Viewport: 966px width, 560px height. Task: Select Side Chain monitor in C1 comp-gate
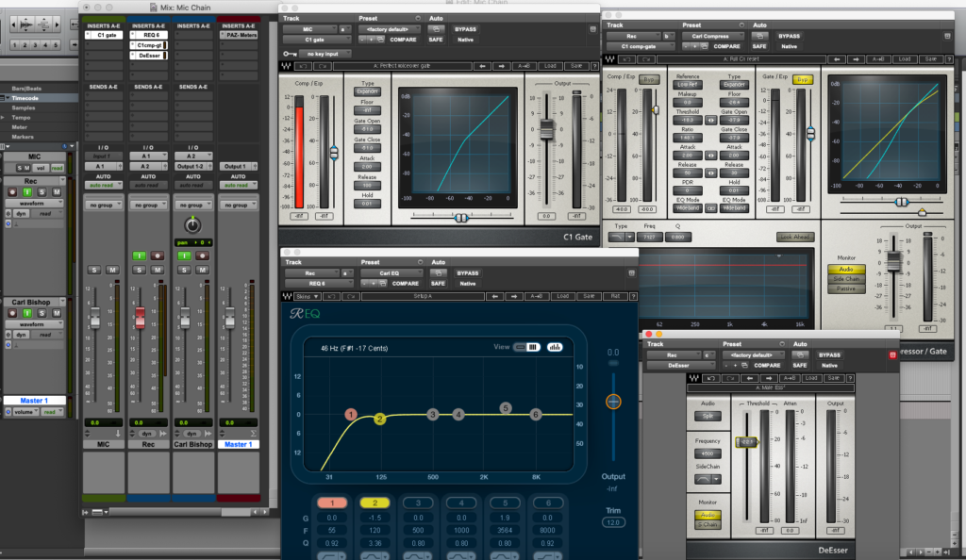pos(846,279)
